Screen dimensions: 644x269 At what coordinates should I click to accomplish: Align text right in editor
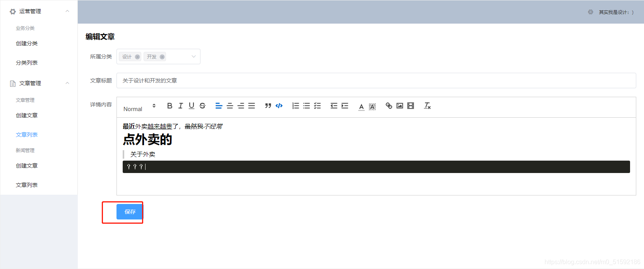pyautogui.click(x=241, y=106)
